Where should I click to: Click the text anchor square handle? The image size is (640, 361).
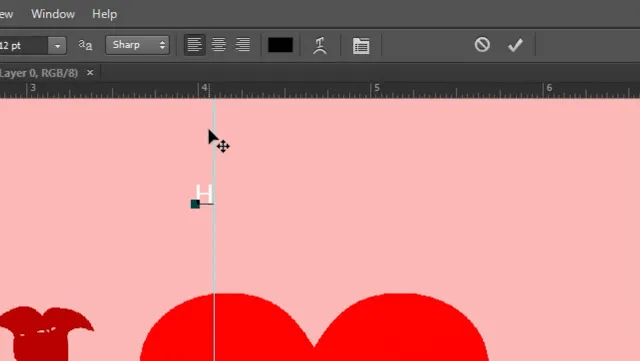[195, 204]
